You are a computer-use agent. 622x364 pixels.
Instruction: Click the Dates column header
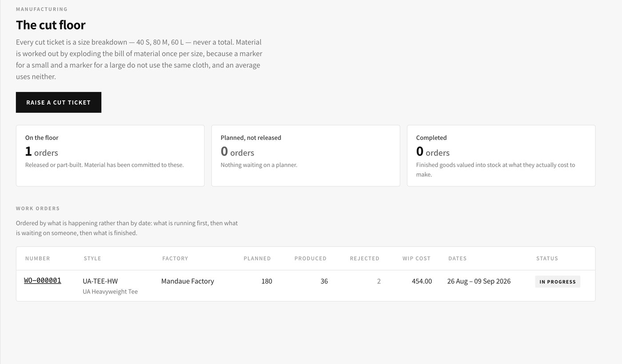(458, 258)
